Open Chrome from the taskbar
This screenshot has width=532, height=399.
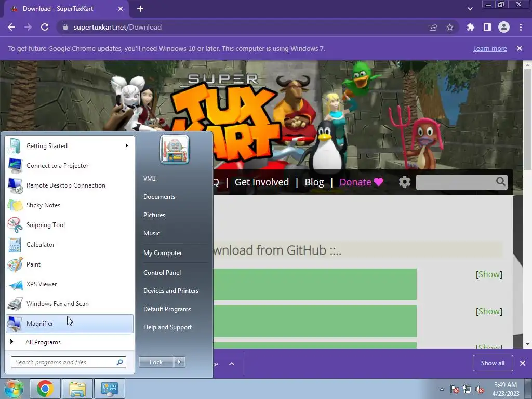pyautogui.click(x=45, y=389)
